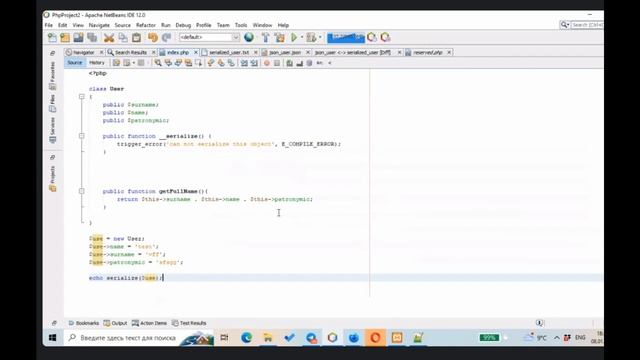Open the Run Project dropdown arrow
This screenshot has width=640, height=360.
click(302, 38)
